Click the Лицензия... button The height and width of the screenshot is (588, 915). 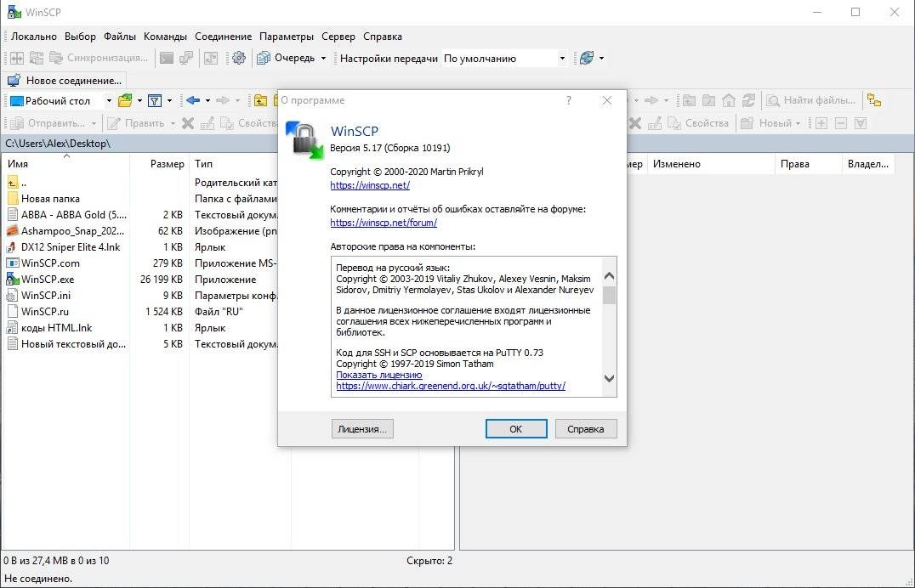(362, 429)
